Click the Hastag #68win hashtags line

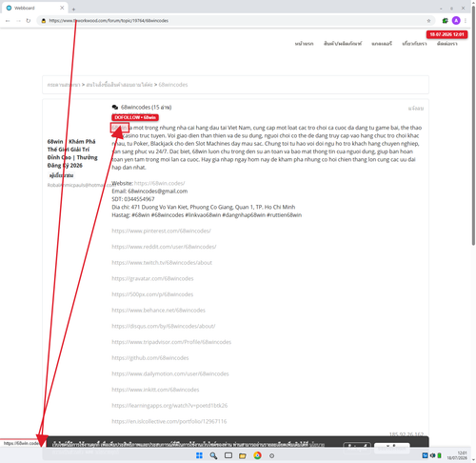(207, 215)
